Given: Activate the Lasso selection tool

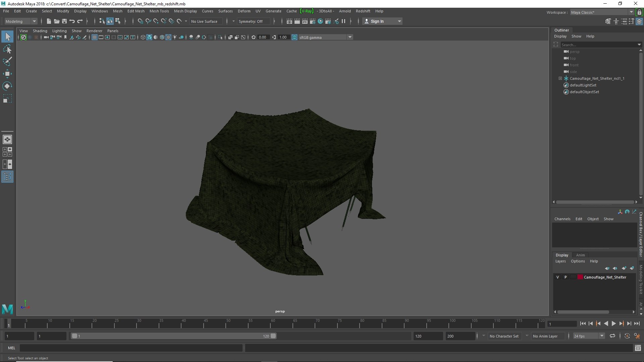Looking at the screenshot, I should [x=7, y=49].
